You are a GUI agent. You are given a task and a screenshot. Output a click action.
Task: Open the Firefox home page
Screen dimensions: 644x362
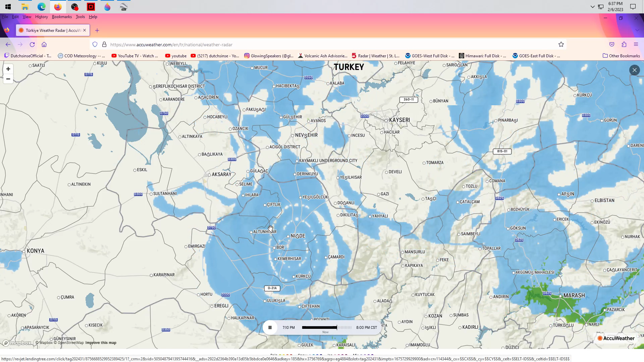(44, 45)
